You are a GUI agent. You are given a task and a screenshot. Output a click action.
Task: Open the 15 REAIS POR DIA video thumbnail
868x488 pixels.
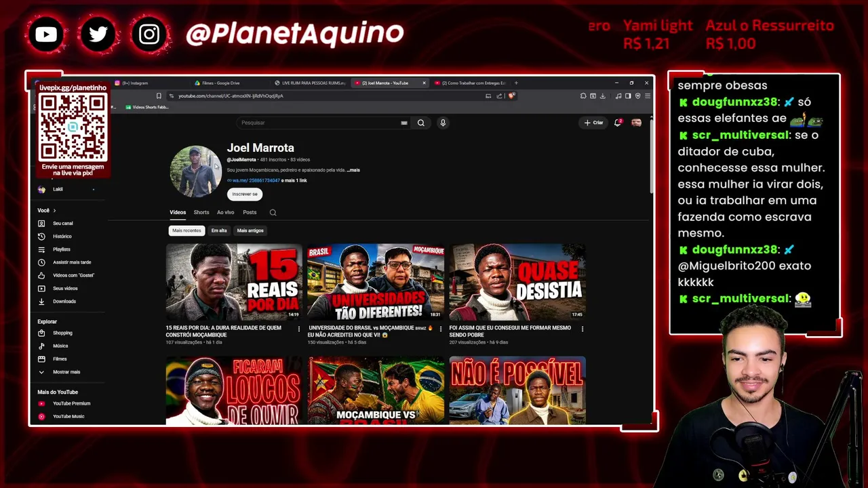[233, 282]
